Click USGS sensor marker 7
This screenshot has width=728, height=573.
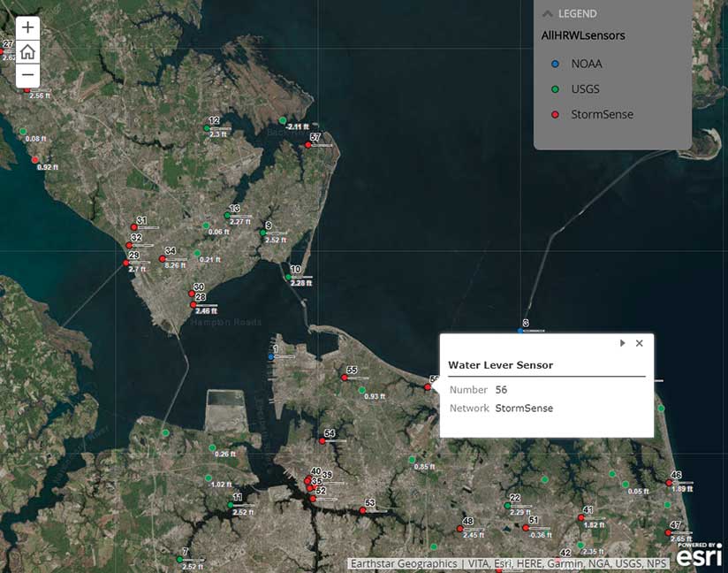(179, 559)
